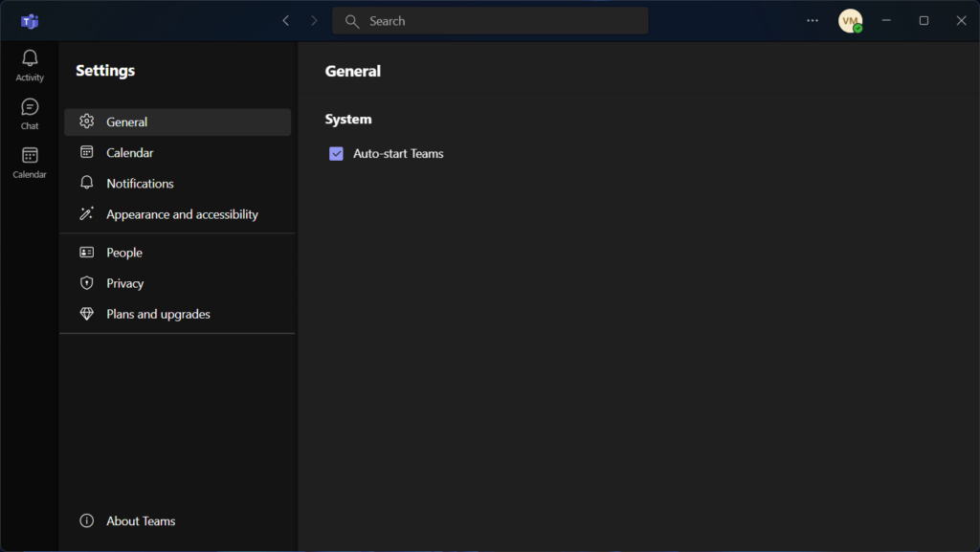Go forward using the forward arrow
980x552 pixels.
tap(314, 21)
